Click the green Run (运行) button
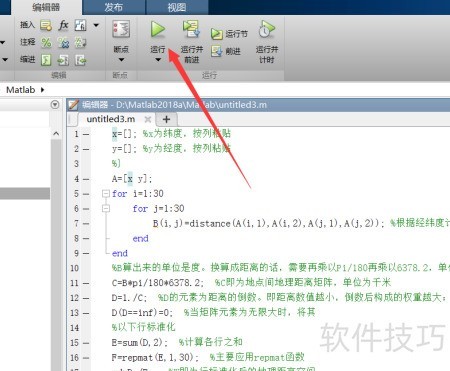 [x=158, y=29]
